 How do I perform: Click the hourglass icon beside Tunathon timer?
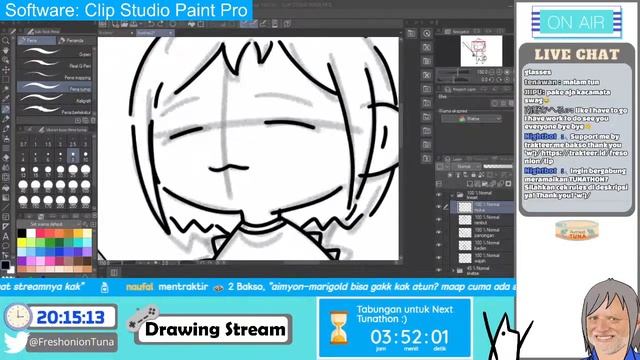(x=339, y=328)
